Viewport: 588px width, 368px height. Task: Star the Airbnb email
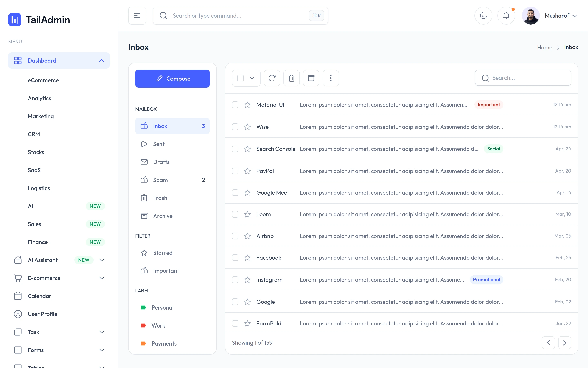247,236
